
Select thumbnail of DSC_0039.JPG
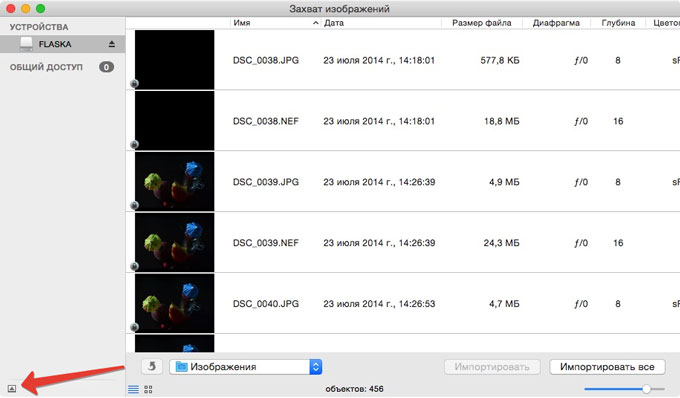tap(174, 181)
